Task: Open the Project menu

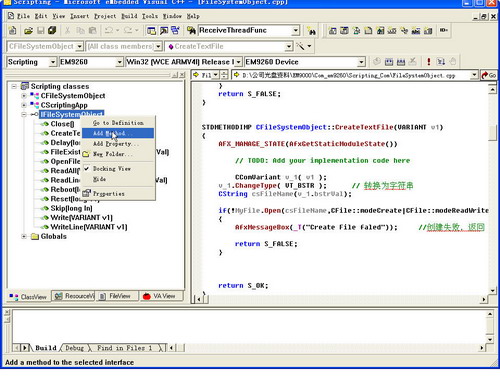Action: [x=105, y=16]
